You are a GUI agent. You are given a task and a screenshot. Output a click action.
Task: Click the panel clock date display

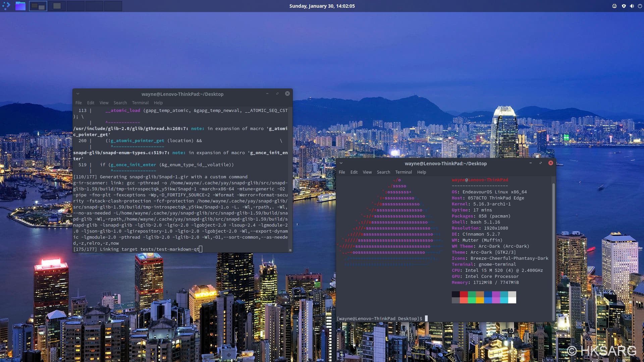[x=322, y=6]
